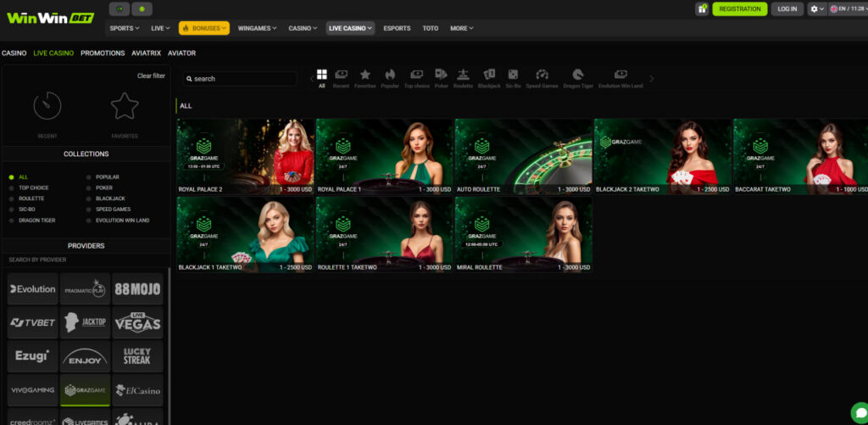Open the live chat bubble
Viewport: 868px width, 425px height.
pos(860,413)
